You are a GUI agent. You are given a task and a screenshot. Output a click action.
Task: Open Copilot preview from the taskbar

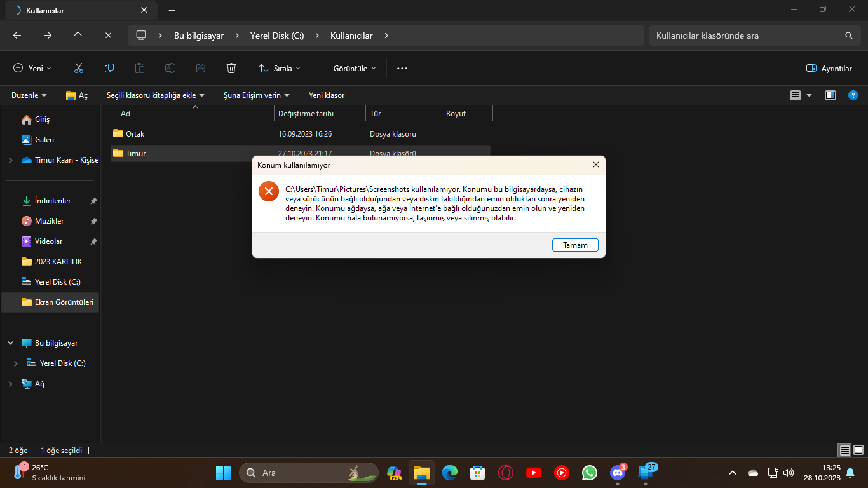pyautogui.click(x=394, y=473)
